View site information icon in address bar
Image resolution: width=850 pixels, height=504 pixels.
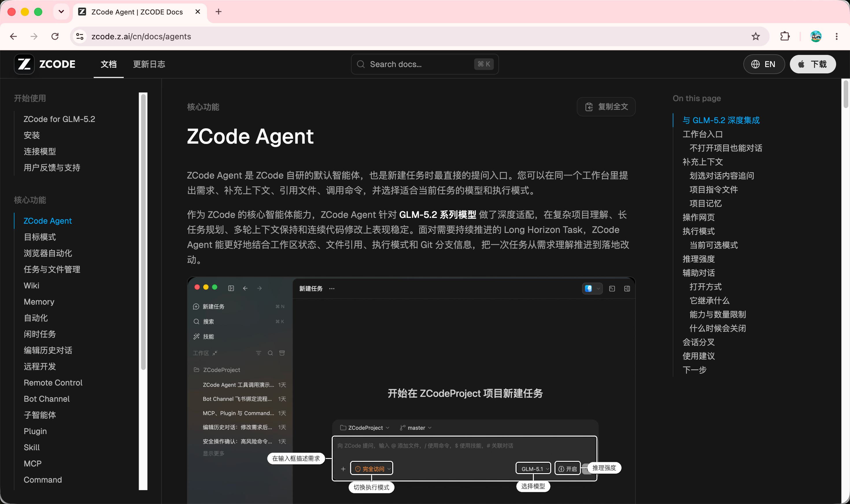(x=80, y=36)
